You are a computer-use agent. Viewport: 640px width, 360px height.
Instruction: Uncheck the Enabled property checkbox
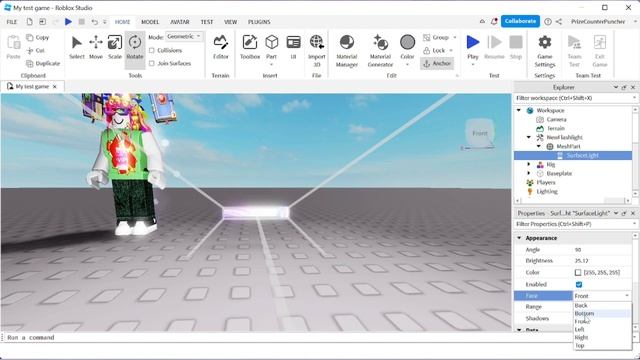[579, 284]
